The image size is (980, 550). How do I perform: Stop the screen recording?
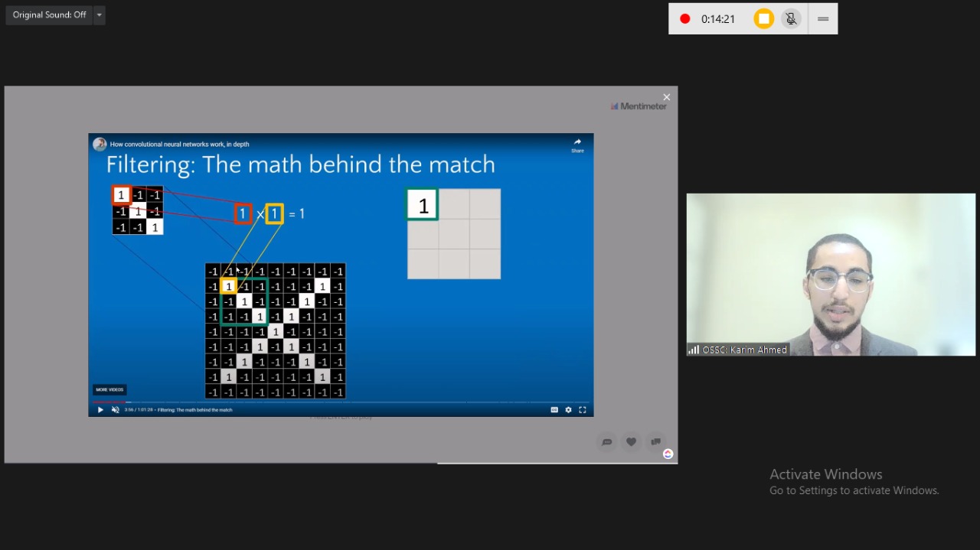pyautogui.click(x=763, y=19)
